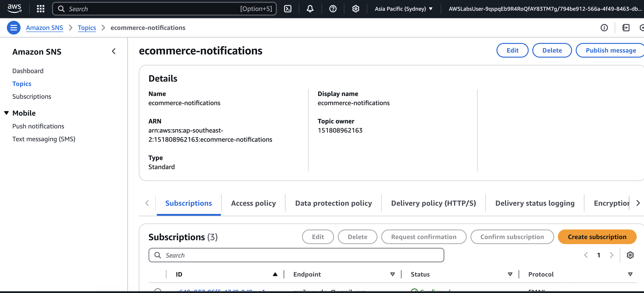Switch to the Subscriptions tab
Viewport: 644px width, 293px height.
click(188, 203)
